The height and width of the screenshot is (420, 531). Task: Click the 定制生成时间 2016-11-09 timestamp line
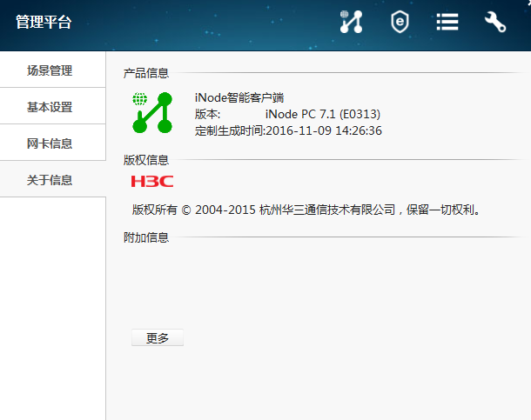288,130
